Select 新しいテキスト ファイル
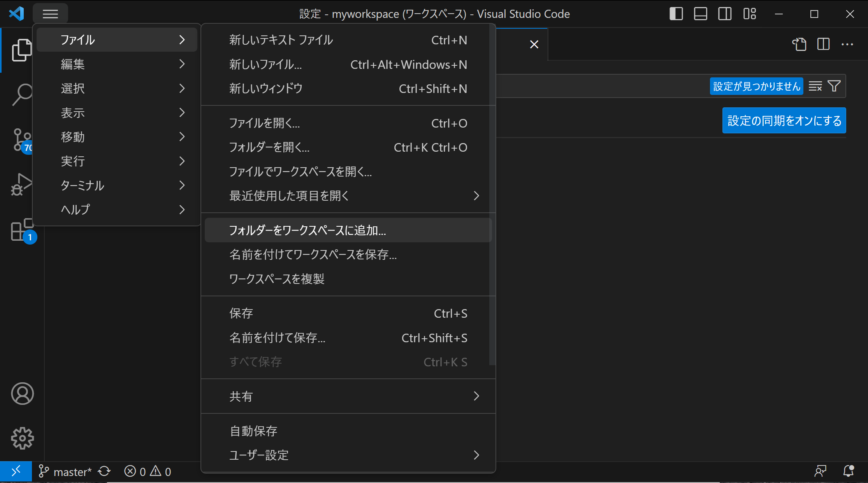 pos(348,40)
